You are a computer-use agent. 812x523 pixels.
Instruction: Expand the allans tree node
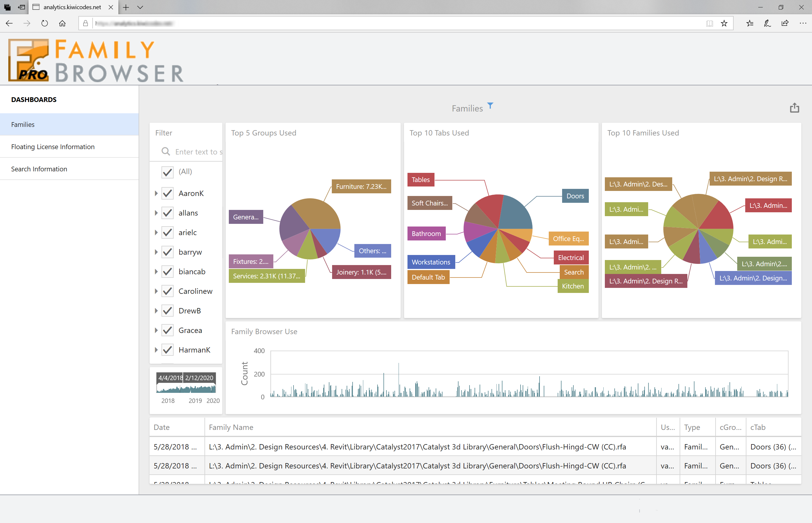pyautogui.click(x=156, y=213)
